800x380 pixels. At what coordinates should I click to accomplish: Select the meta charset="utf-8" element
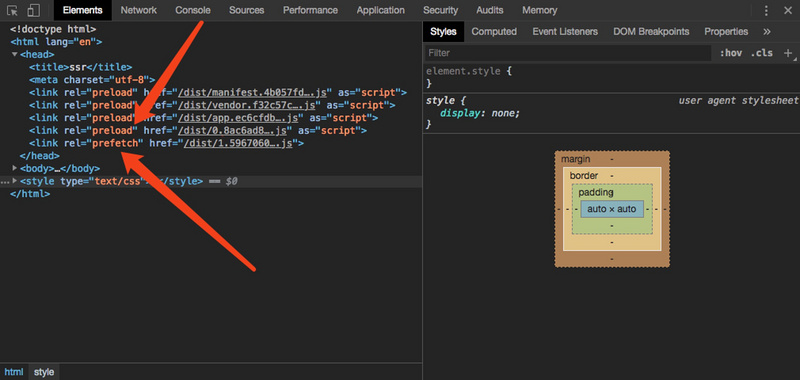point(92,80)
